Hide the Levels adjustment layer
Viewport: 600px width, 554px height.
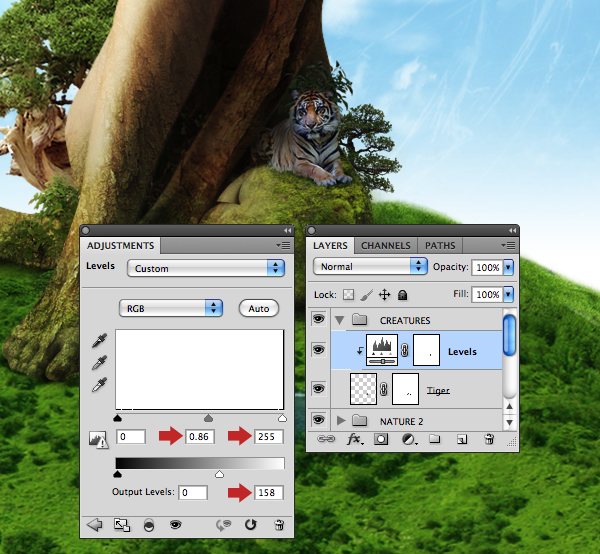(318, 350)
